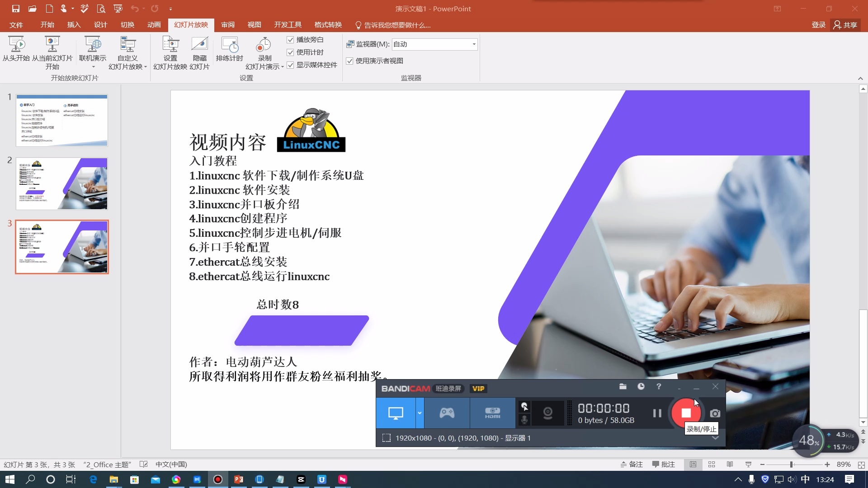The width and height of the screenshot is (868, 488).
Task: Open Set Up Slide Show
Action: (170, 51)
